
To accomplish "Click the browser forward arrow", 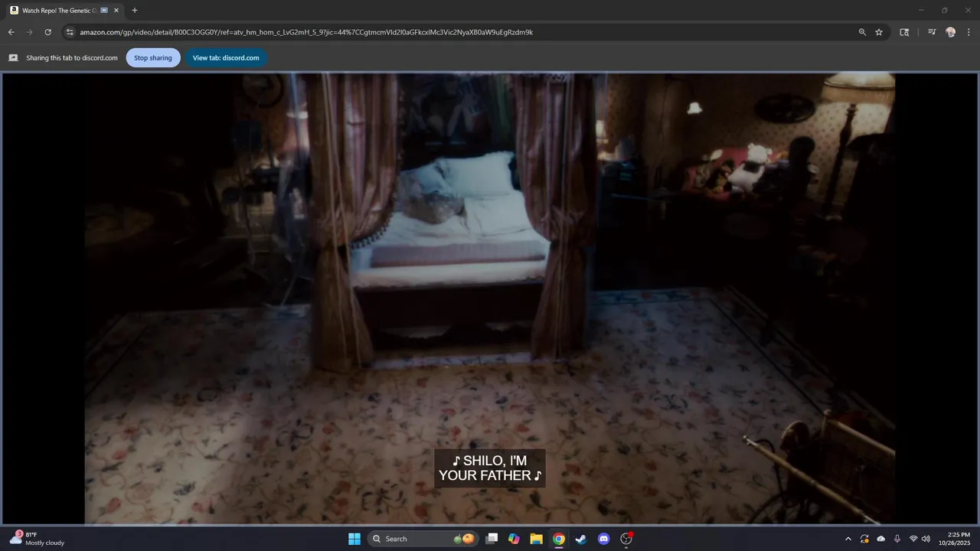I will point(29,32).
